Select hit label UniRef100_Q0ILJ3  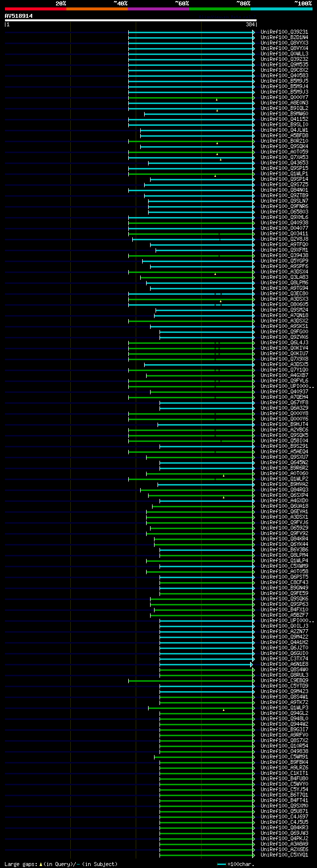tap(284, 626)
